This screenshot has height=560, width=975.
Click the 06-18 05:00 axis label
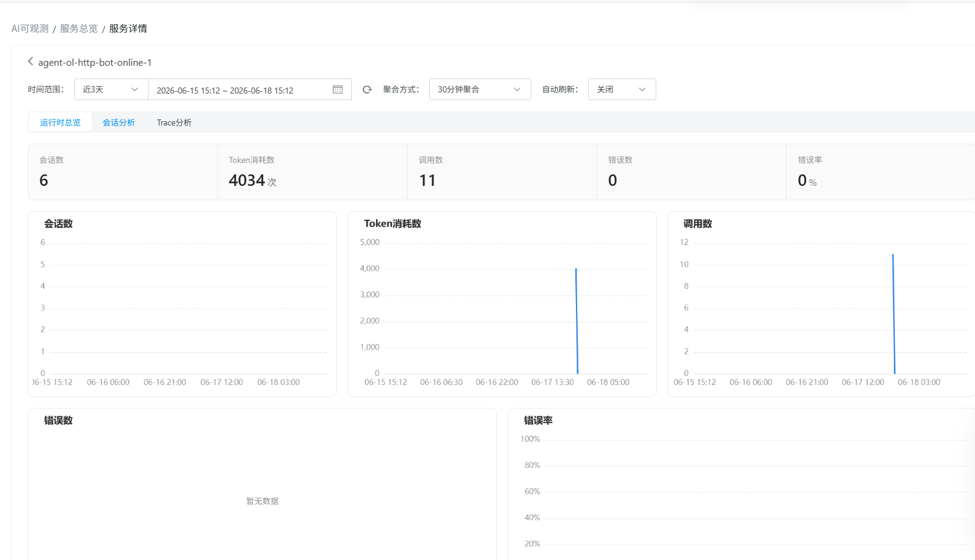(x=608, y=382)
